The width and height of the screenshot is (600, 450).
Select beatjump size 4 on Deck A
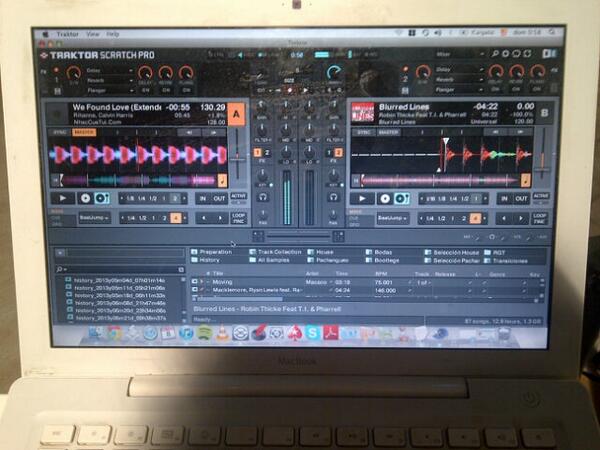pyautogui.click(x=176, y=218)
